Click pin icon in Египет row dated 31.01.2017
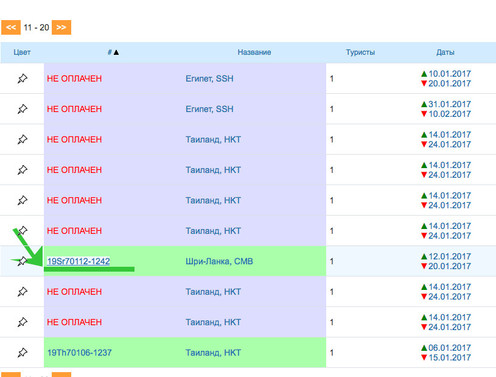Viewport: 496px width, 377px height. click(22, 109)
